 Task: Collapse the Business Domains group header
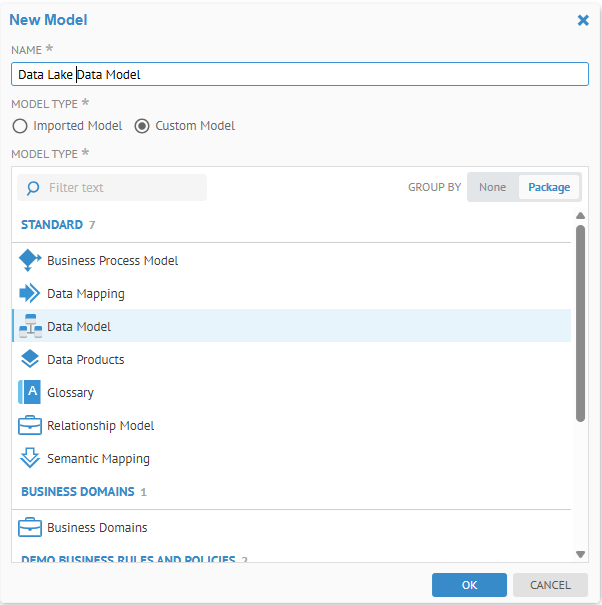(x=77, y=492)
